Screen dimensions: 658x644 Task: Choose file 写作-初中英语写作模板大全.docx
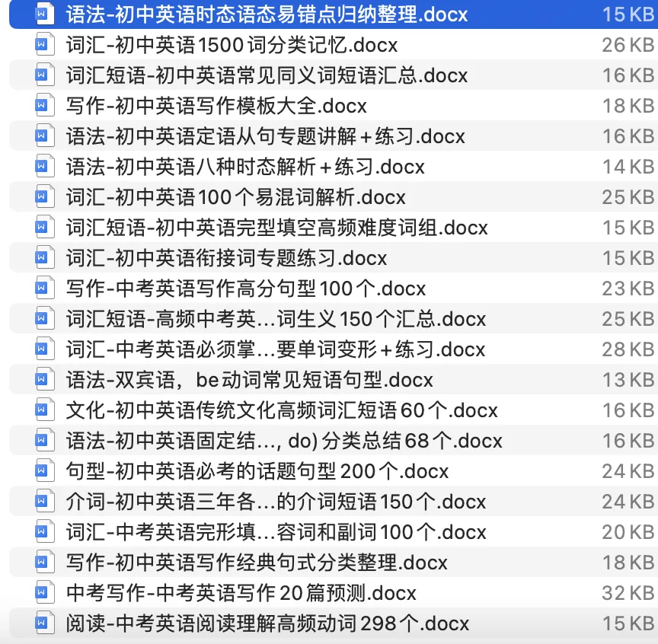(x=216, y=106)
